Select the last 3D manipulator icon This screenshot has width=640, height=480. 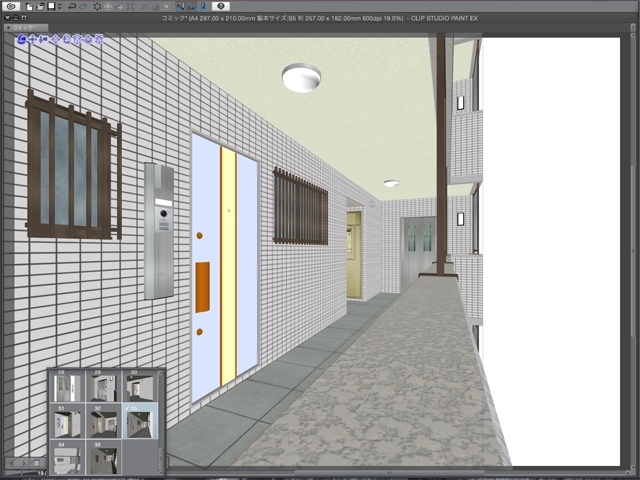(x=98, y=39)
